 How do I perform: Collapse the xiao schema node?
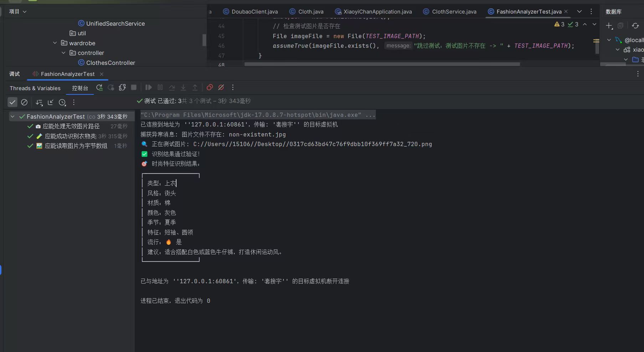[618, 50]
